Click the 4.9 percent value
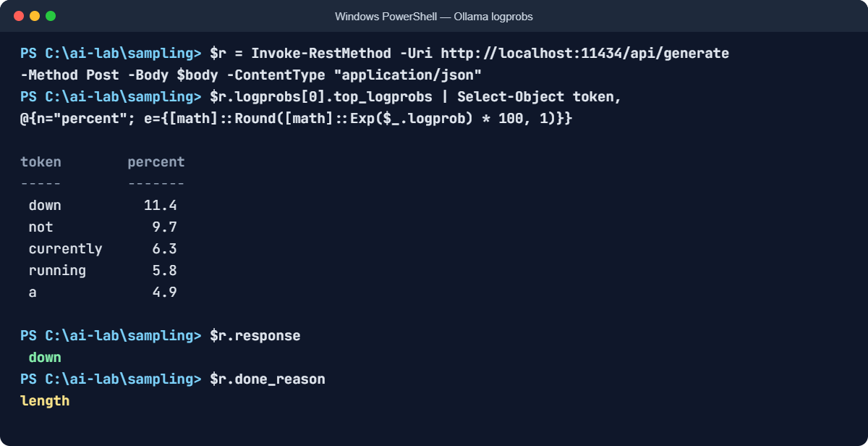This screenshot has width=868, height=446. coord(165,292)
